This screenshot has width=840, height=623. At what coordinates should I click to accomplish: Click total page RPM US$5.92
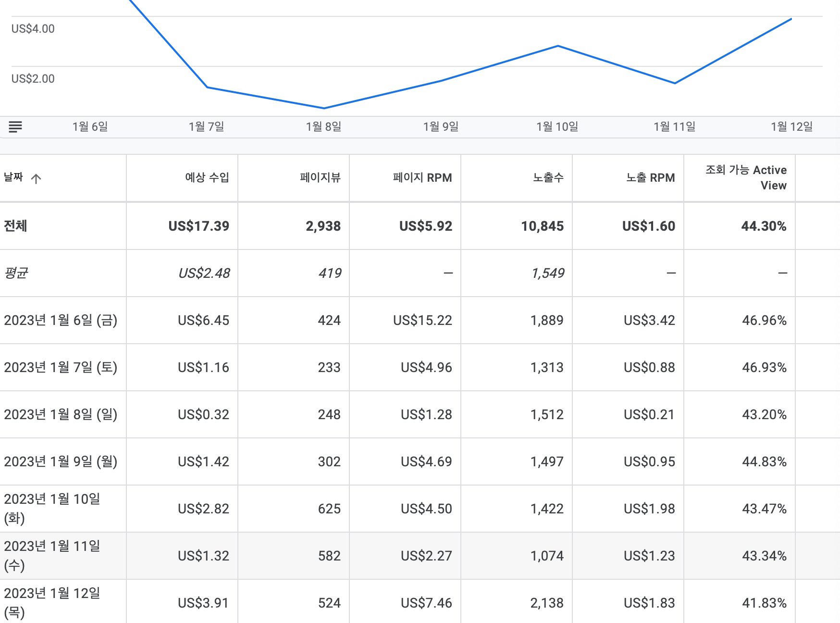[x=426, y=226]
